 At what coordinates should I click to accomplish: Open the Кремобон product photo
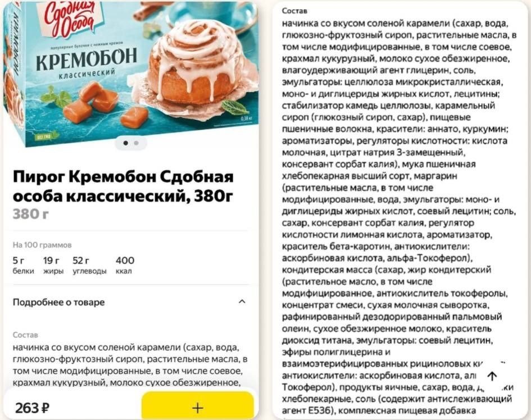coord(131,75)
